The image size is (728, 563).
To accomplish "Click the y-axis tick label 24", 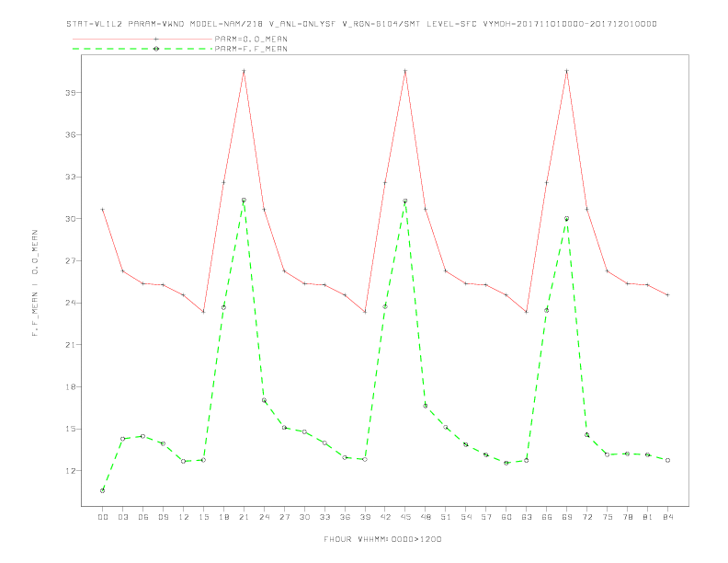I will coord(71,303).
